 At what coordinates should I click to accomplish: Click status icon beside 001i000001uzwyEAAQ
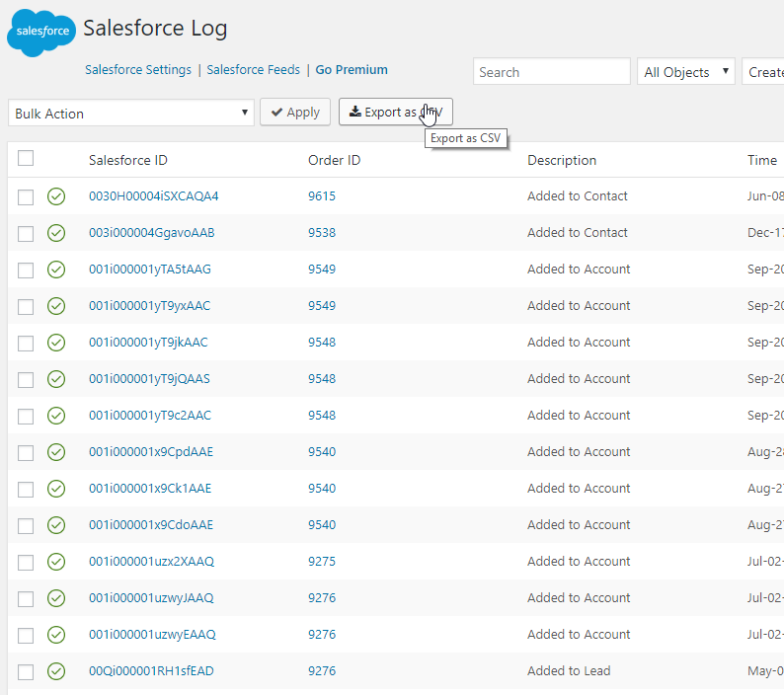pos(56,635)
